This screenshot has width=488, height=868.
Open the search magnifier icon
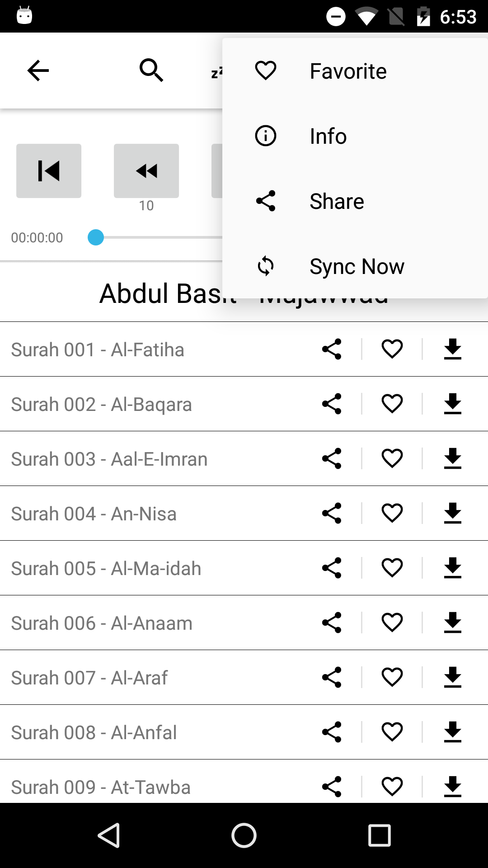click(x=151, y=71)
